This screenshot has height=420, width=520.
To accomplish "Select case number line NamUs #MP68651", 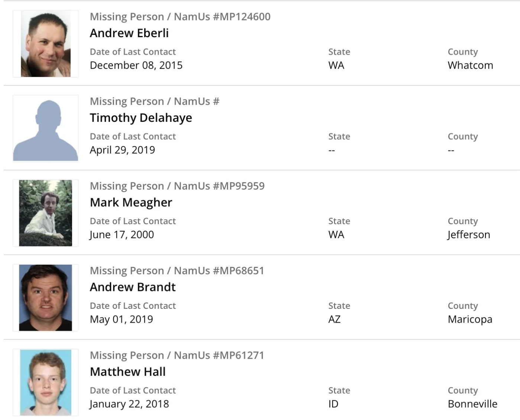I will pyautogui.click(x=177, y=271).
